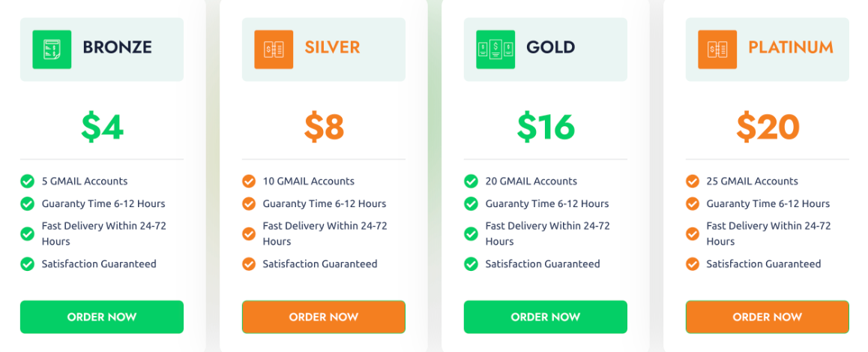
Task: Click Silver Fast Delivery Within 24-72 Hours text
Action: click(x=325, y=233)
